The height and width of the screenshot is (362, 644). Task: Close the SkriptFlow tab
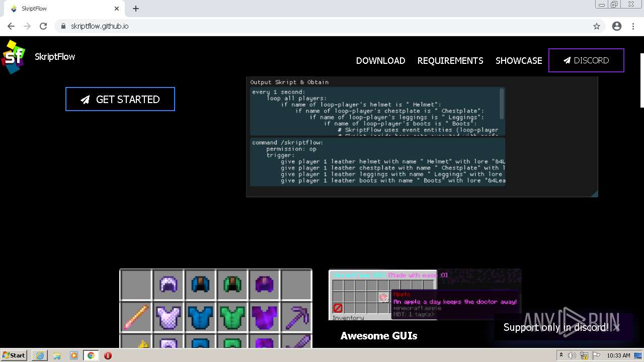click(x=117, y=9)
